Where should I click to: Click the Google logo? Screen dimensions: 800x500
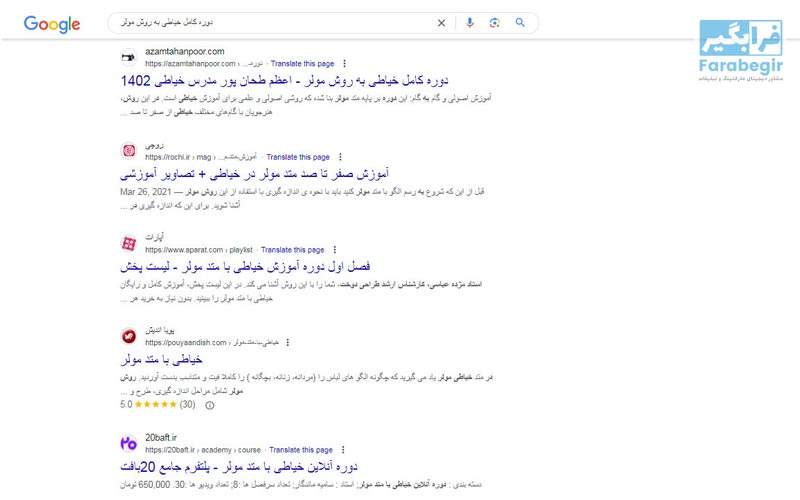click(x=52, y=23)
